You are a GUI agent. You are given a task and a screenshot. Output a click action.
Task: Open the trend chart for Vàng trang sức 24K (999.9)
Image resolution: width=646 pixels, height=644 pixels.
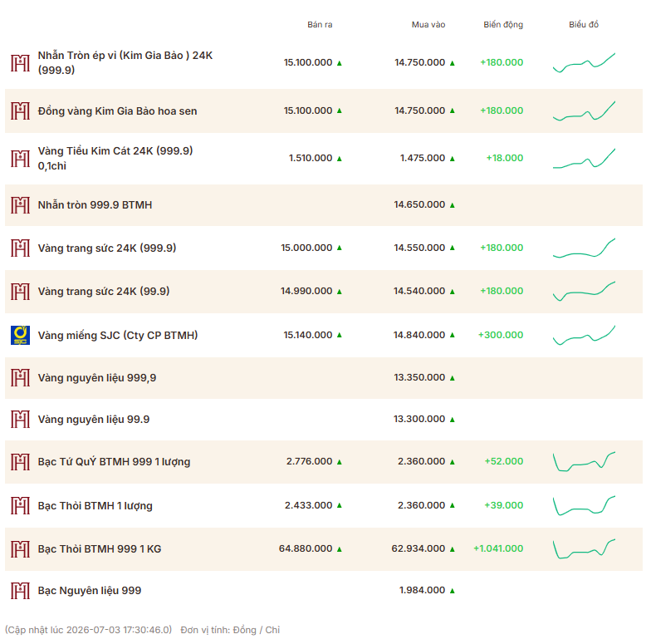pos(584,248)
